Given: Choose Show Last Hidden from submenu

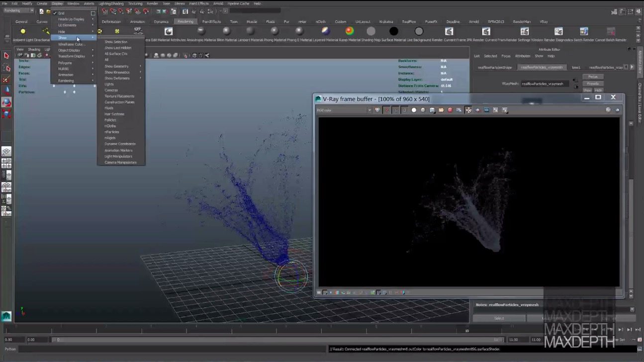Looking at the screenshot, I should click(x=121, y=48).
